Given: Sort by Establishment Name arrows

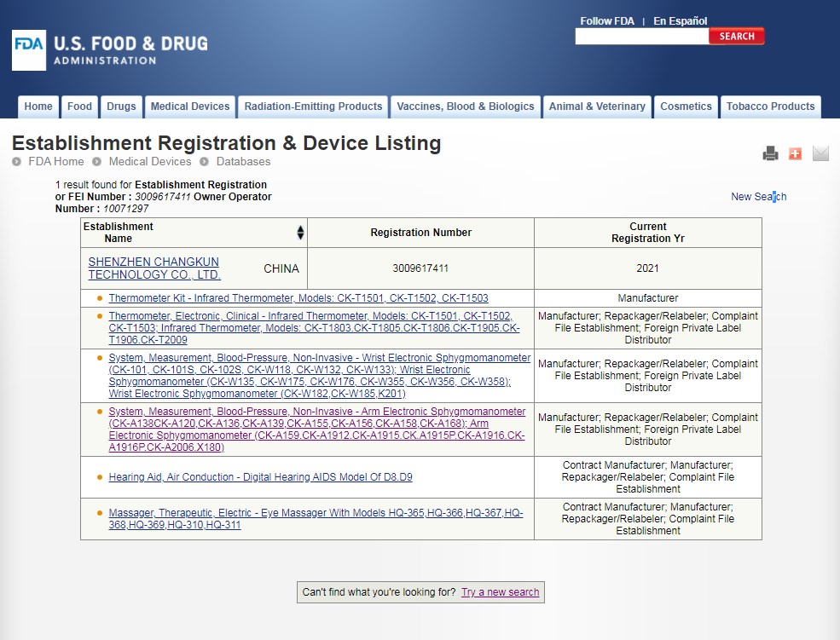Looking at the screenshot, I should pos(300,233).
